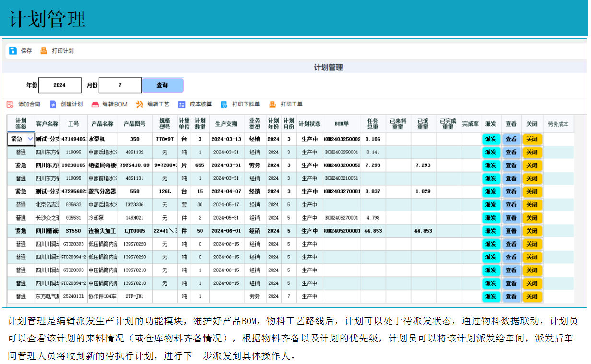Click the 蒸汽分离器 product name cell

(x=102, y=191)
